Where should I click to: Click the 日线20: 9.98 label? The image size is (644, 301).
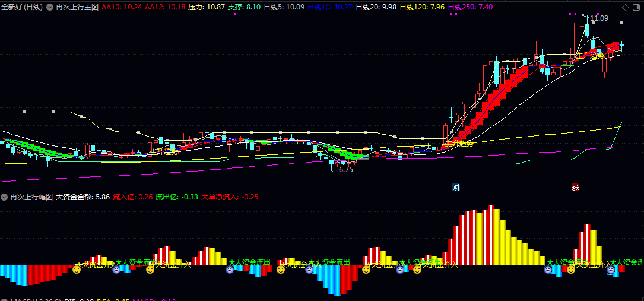(376, 7)
